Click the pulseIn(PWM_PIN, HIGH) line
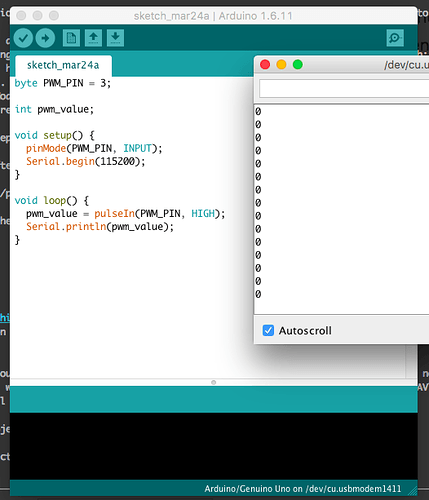Image resolution: width=429 pixels, height=500 pixels. tap(126, 214)
